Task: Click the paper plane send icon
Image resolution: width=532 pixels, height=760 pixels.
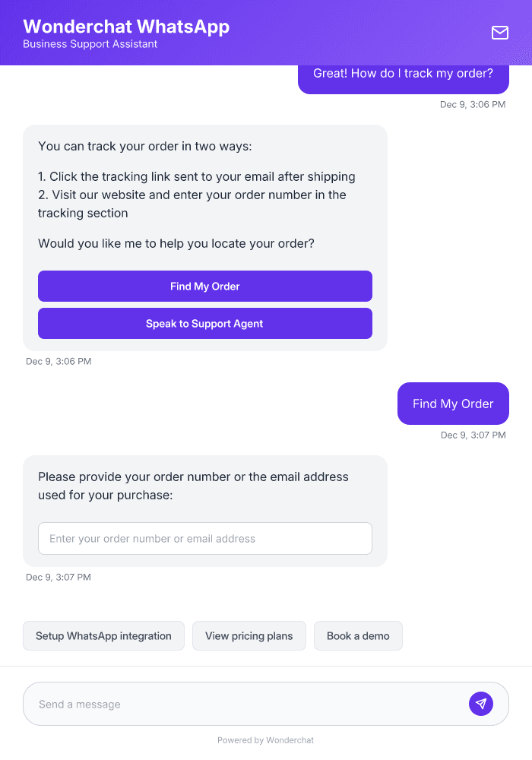Action: click(481, 703)
